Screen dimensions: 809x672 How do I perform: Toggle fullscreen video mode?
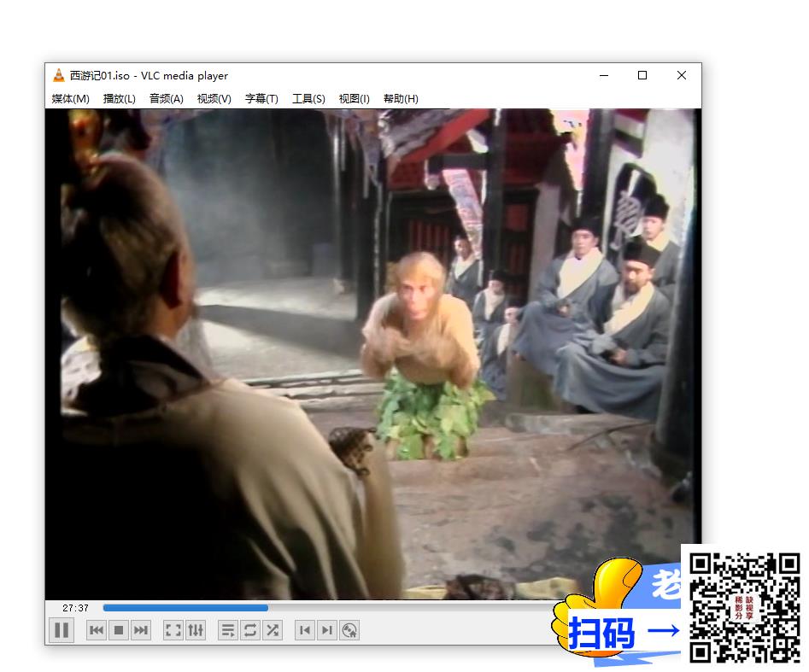173,630
